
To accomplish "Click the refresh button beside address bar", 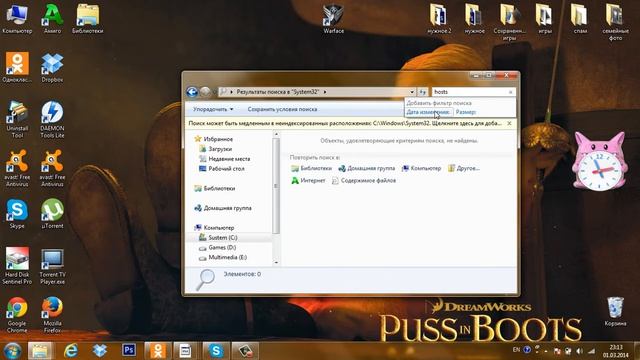I will point(422,92).
